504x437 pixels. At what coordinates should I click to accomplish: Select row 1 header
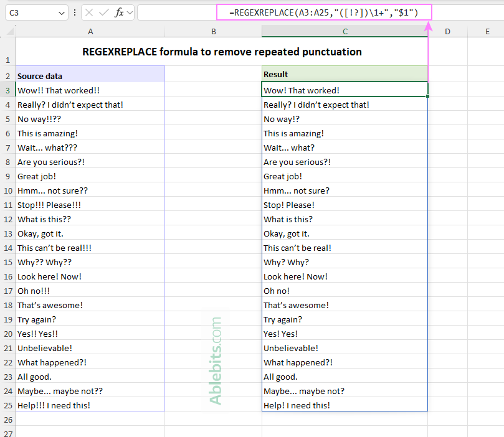[7, 52]
